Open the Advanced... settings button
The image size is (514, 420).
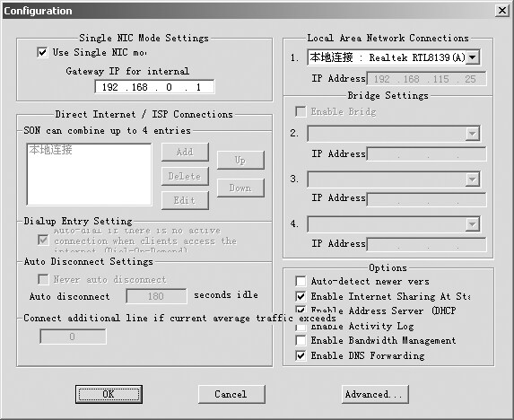point(375,394)
